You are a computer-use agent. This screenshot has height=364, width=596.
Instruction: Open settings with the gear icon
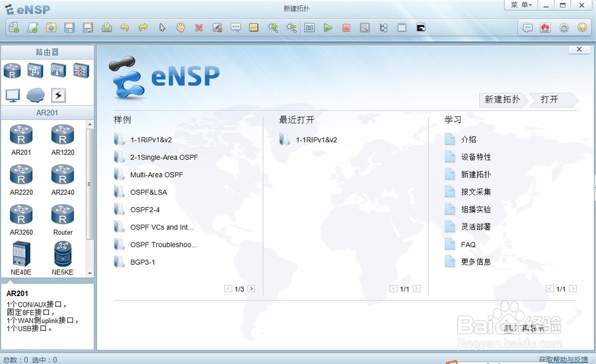click(564, 28)
